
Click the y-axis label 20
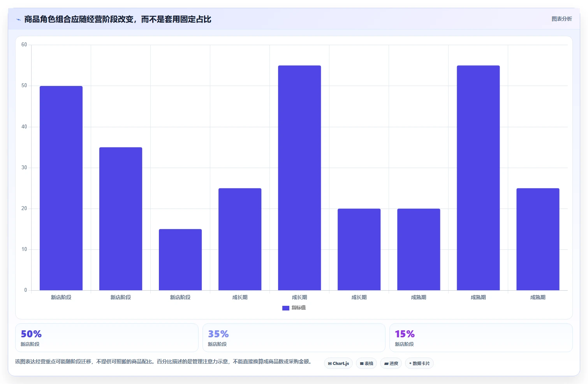click(x=24, y=209)
